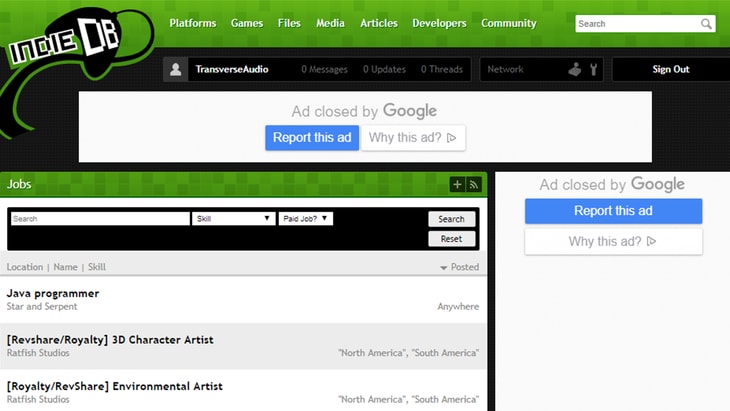Viewport: 730px width, 411px height.
Task: Focus the Jobs search text field
Action: coord(100,219)
